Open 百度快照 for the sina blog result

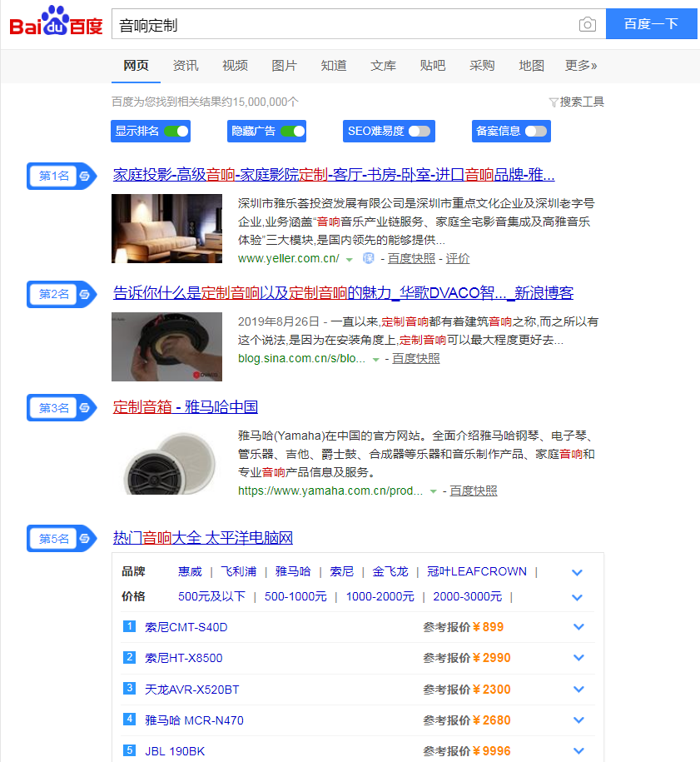coord(416,359)
